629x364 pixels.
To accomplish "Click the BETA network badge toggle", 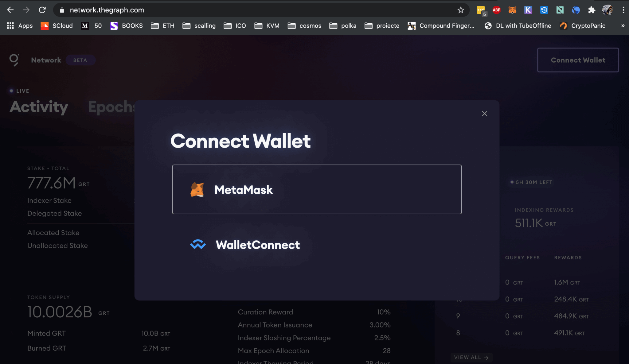I will pos(80,60).
